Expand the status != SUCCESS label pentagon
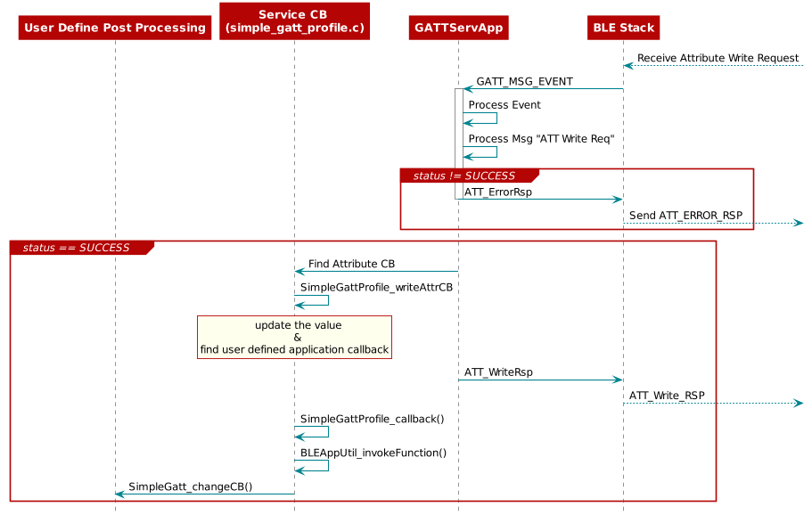Image resolution: width=812 pixels, height=523 pixels. coord(463,176)
